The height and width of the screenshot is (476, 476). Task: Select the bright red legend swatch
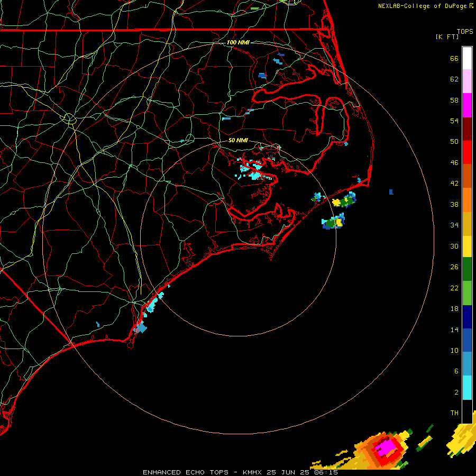pos(467,152)
